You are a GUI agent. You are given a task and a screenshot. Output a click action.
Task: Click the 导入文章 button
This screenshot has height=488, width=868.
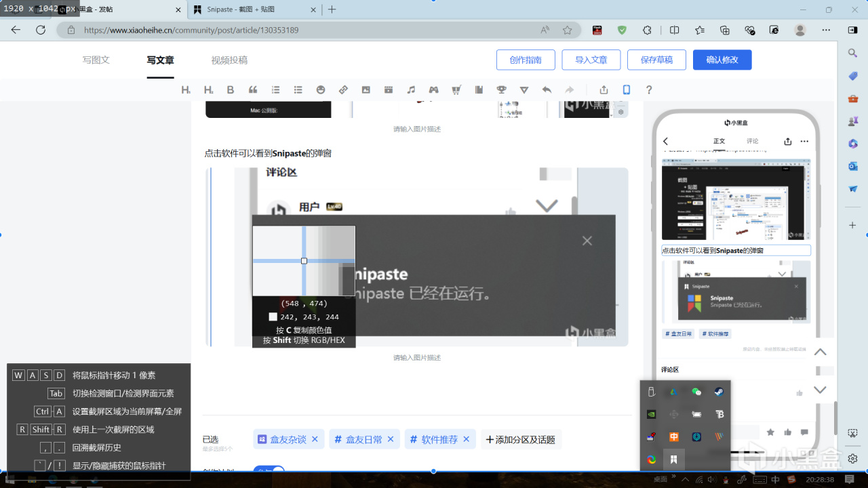pyautogui.click(x=591, y=60)
